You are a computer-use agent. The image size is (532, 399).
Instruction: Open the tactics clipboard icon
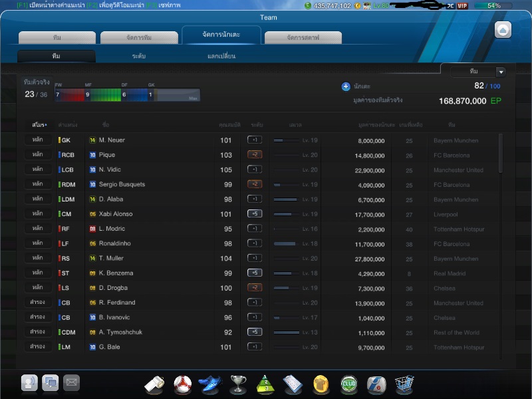tap(293, 385)
